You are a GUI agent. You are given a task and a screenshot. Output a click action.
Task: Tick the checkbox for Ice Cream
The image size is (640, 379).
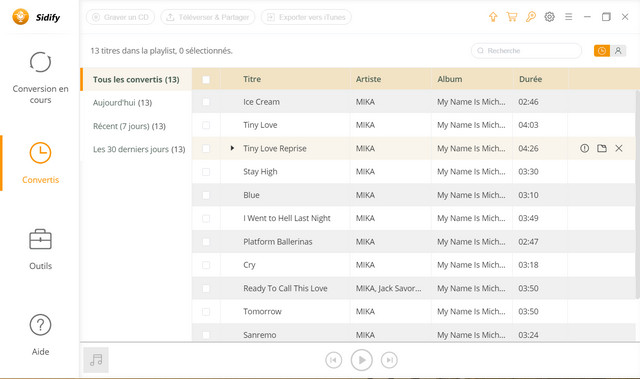coord(206,102)
